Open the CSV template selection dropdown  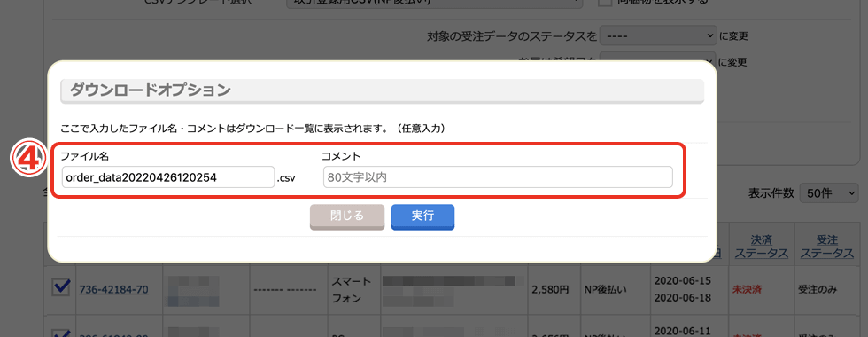435,3
